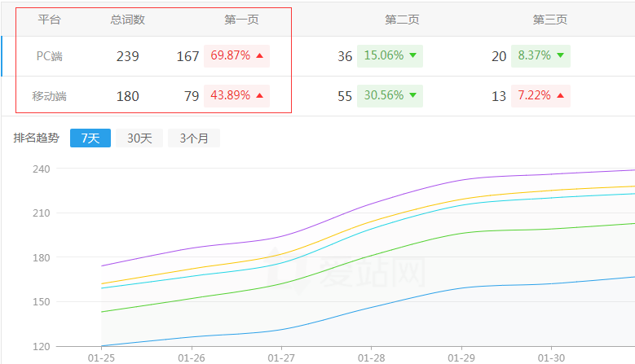Show the 3个月 ranking trend

pos(194,138)
